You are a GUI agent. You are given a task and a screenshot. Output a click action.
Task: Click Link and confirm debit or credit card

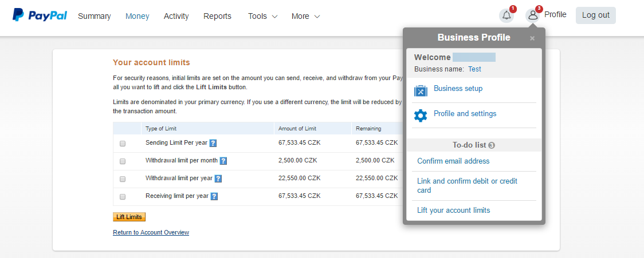468,185
